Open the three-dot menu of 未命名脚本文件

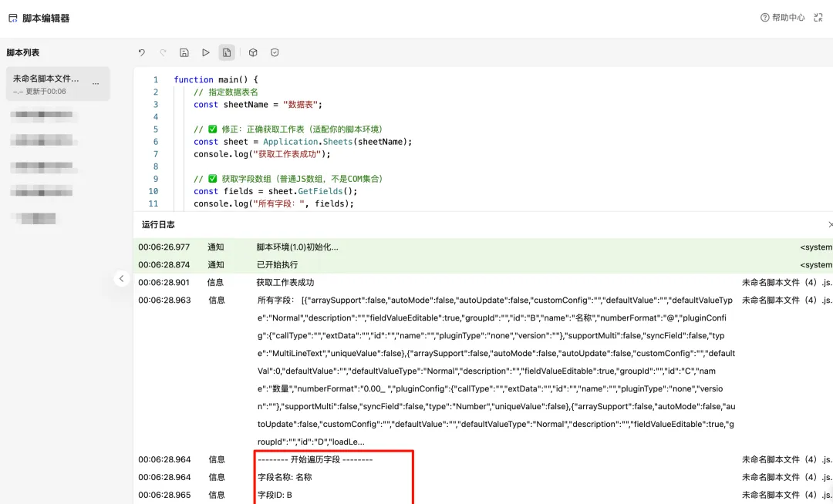point(96,84)
